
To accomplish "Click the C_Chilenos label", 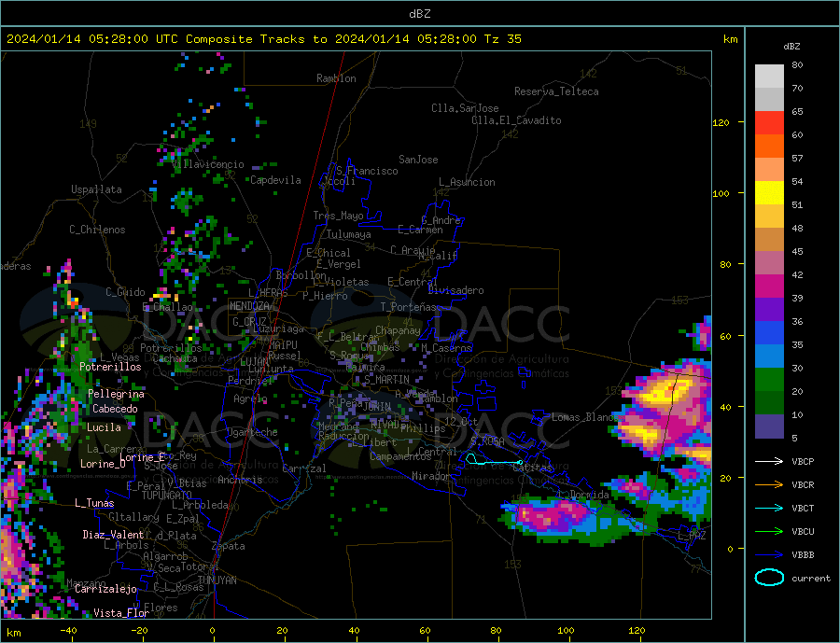I will coord(97,230).
